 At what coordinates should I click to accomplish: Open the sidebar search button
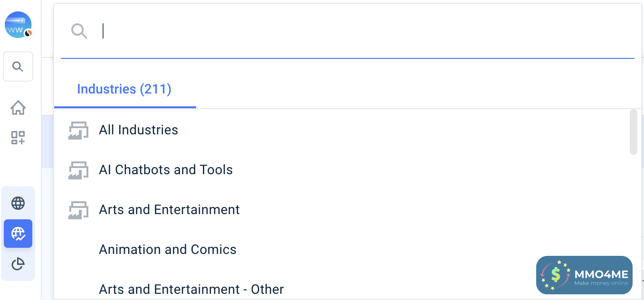(18, 66)
